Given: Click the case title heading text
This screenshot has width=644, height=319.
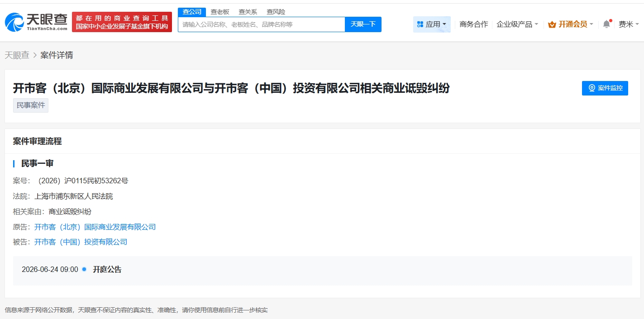Looking at the screenshot, I should point(231,88).
